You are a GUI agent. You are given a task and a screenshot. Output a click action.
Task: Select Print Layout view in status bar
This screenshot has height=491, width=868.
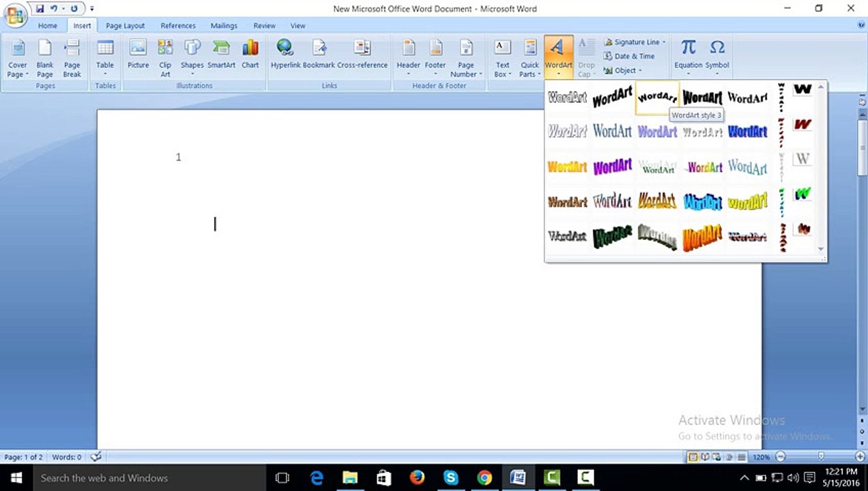(693, 457)
